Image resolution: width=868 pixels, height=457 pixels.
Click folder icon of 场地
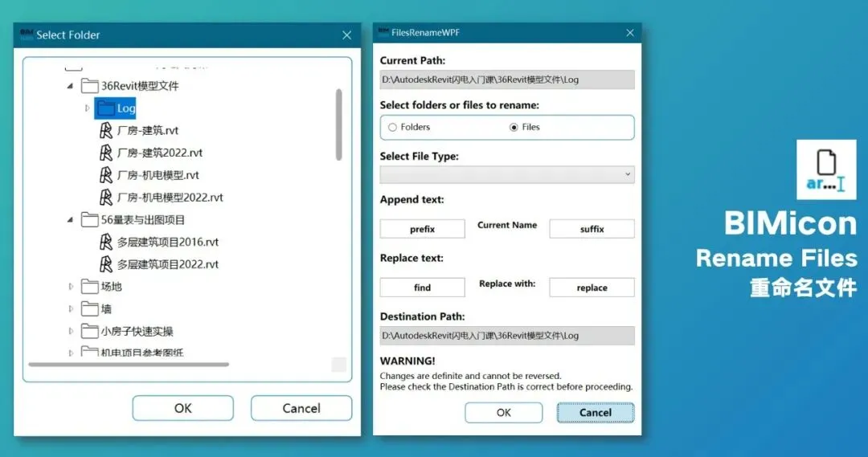pyautogui.click(x=90, y=287)
